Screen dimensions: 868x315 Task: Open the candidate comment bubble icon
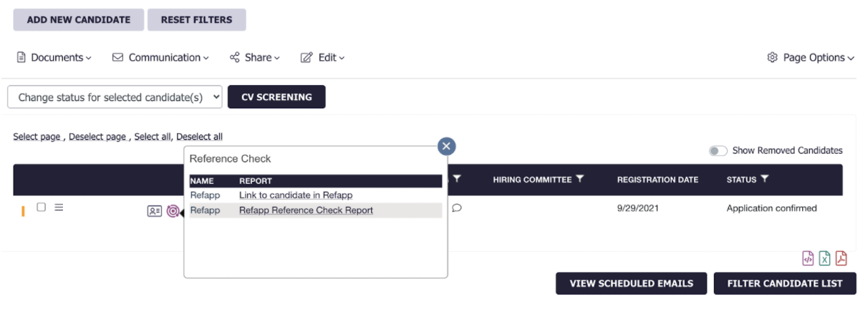pyautogui.click(x=457, y=208)
